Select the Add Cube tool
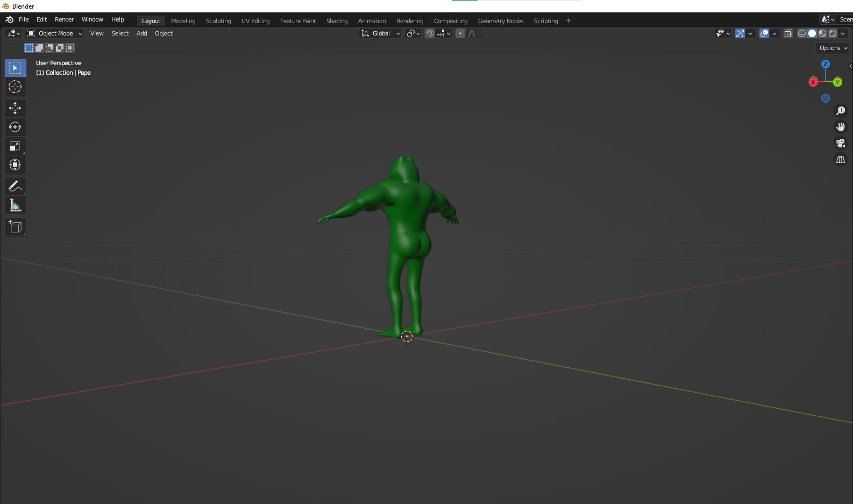The image size is (853, 504). pos(15,227)
